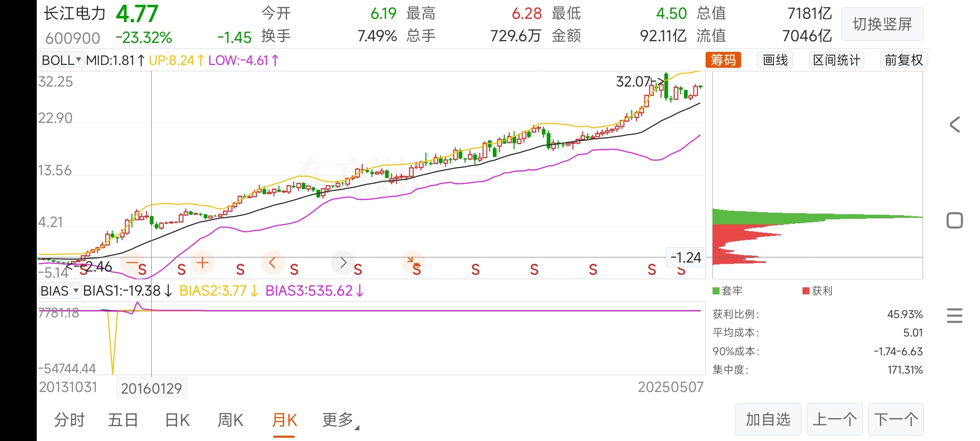Tap the BIAS1 value -19.38
Screen dimensions: 980x441
coord(141,291)
